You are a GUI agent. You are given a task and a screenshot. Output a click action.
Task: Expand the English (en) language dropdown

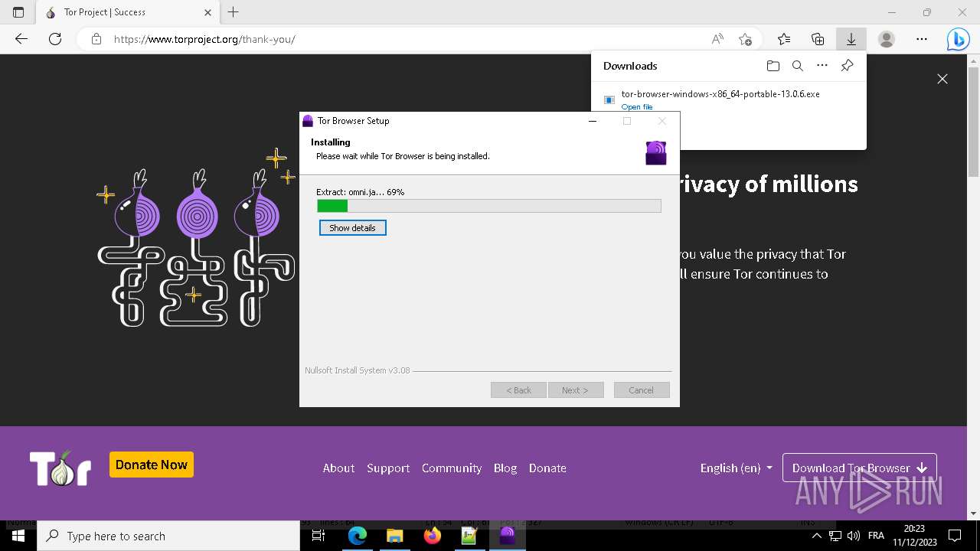(x=736, y=468)
